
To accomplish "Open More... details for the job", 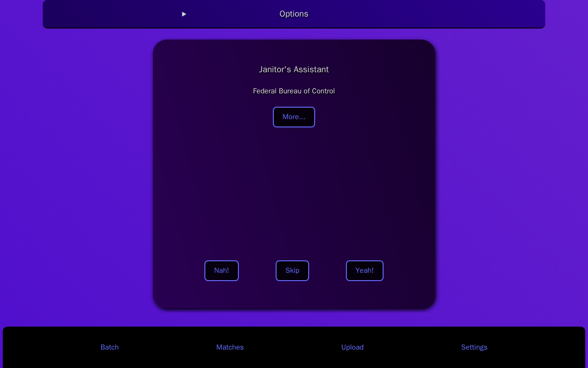I will [294, 117].
